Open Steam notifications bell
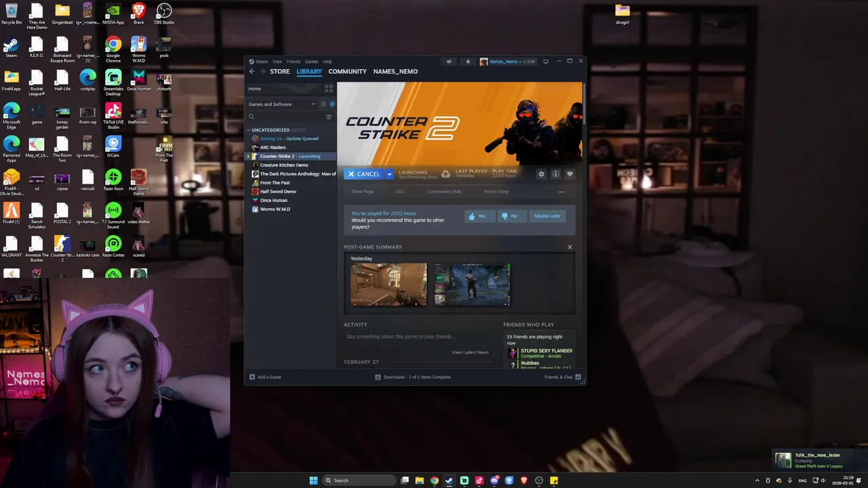Viewport: 868px width, 488px height. (x=468, y=62)
